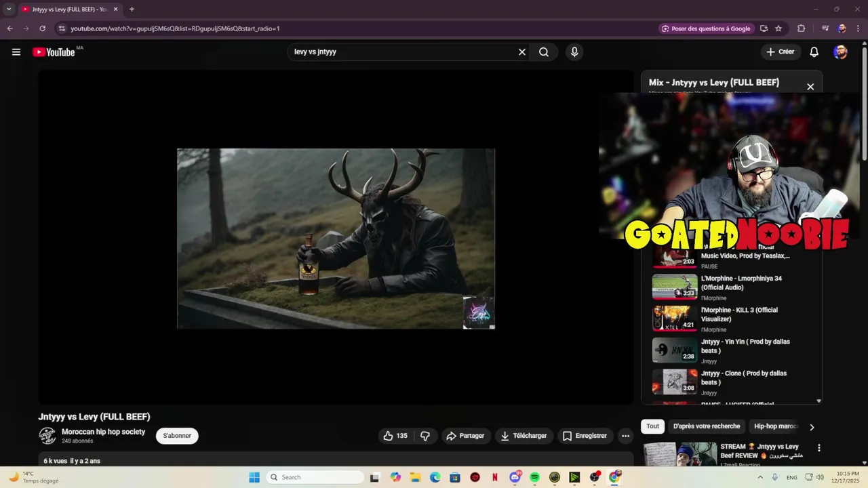Open Netflix from the taskbar
The image size is (868, 488).
(x=495, y=477)
